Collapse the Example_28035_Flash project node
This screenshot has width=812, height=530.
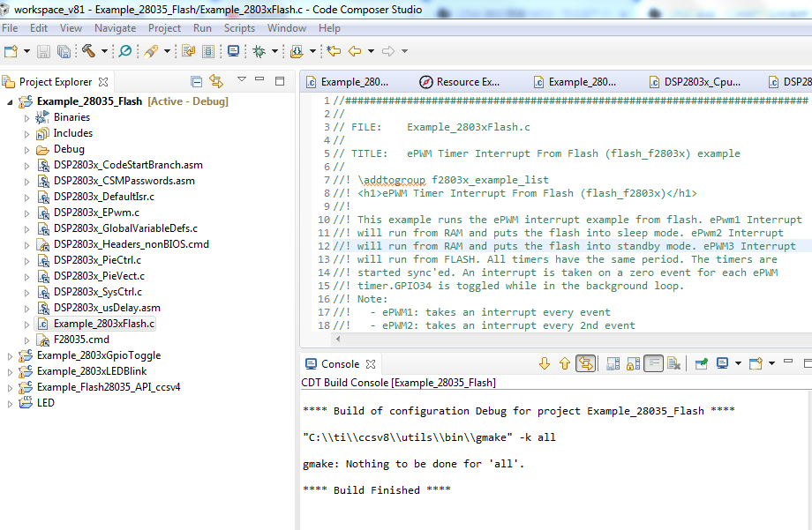click(10, 102)
